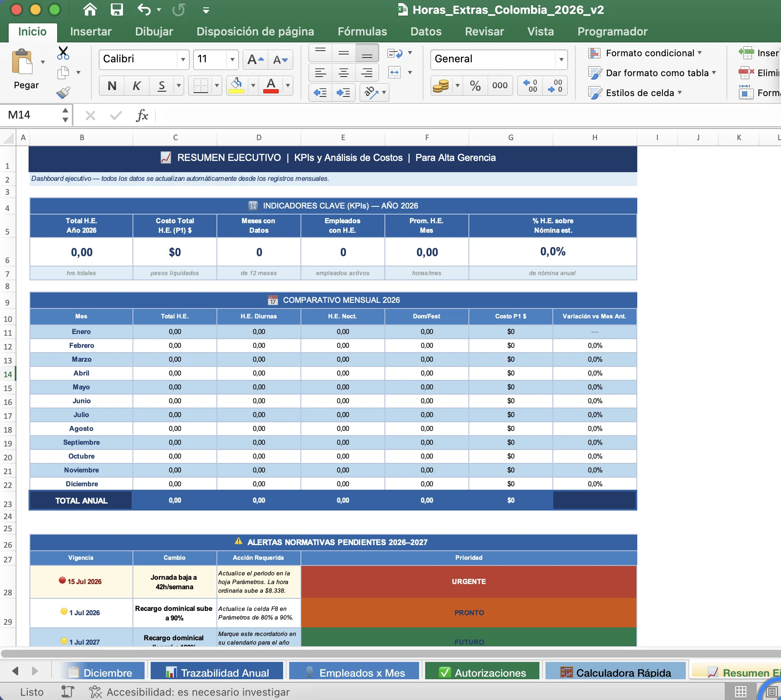Click the Format Painter brush icon
This screenshot has height=700, width=781.
click(63, 93)
